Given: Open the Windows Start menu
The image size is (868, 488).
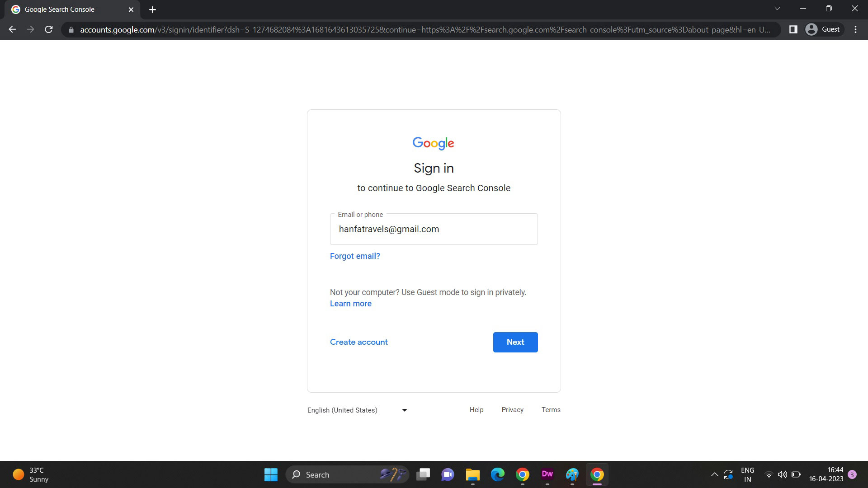Looking at the screenshot, I should pyautogui.click(x=271, y=474).
